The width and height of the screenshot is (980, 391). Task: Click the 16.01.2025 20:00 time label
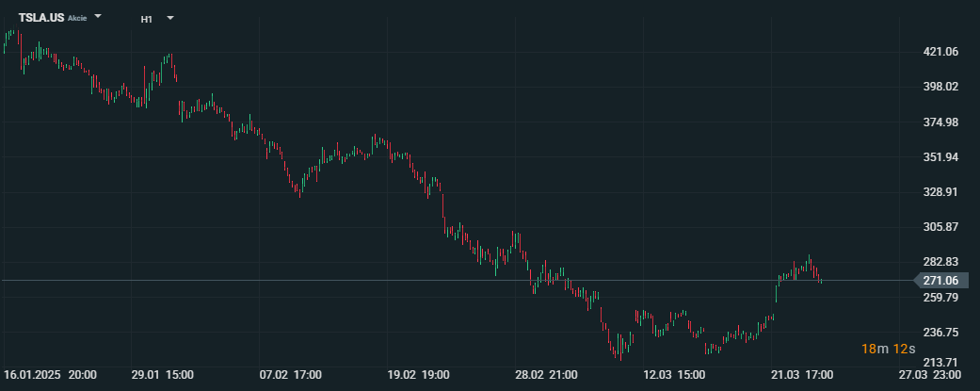click(50, 375)
